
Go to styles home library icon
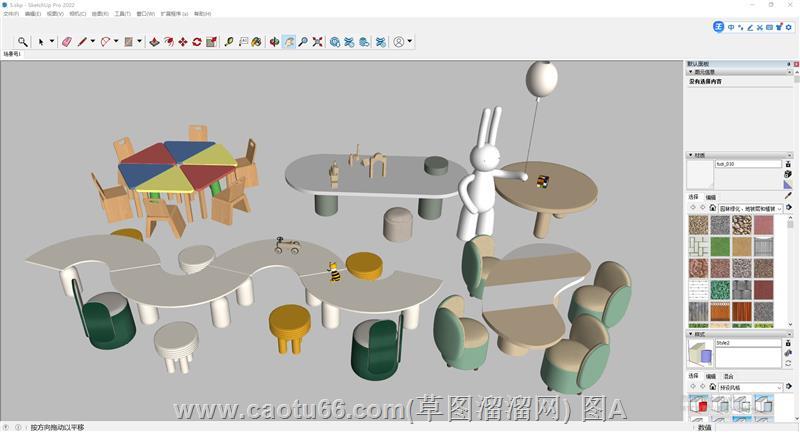click(713, 387)
